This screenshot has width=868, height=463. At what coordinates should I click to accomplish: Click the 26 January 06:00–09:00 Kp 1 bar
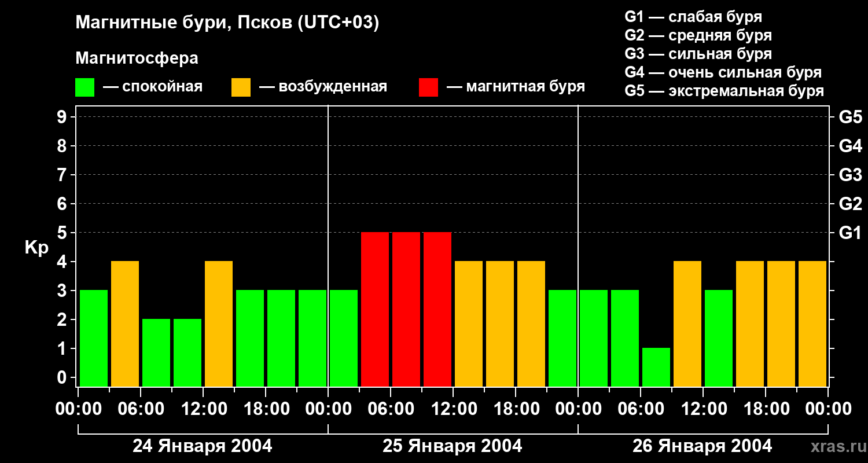click(656, 367)
